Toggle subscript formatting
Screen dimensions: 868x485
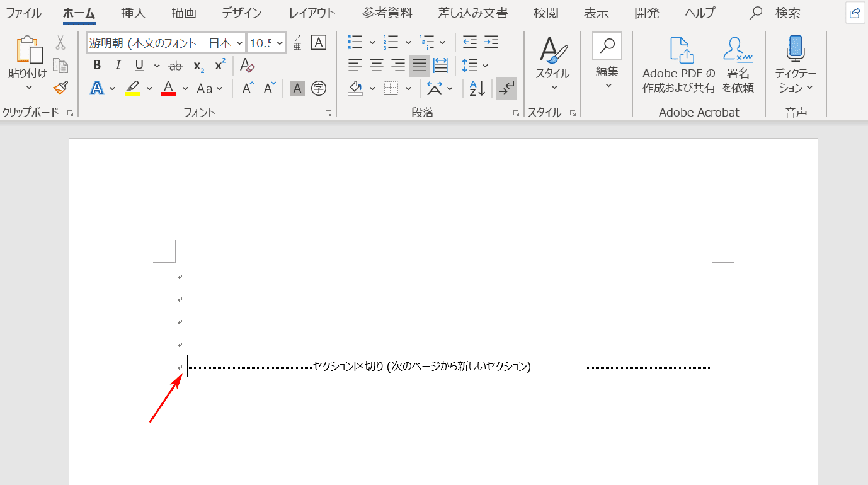(x=198, y=66)
